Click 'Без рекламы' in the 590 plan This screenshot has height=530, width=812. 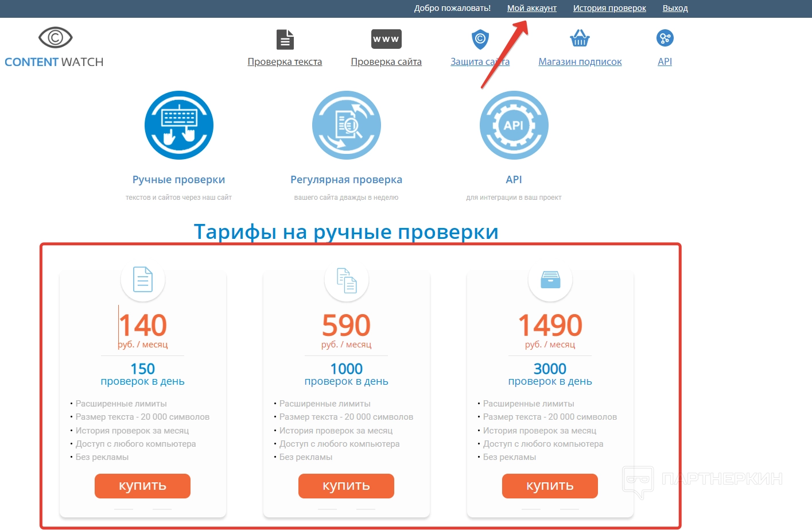coord(306,457)
